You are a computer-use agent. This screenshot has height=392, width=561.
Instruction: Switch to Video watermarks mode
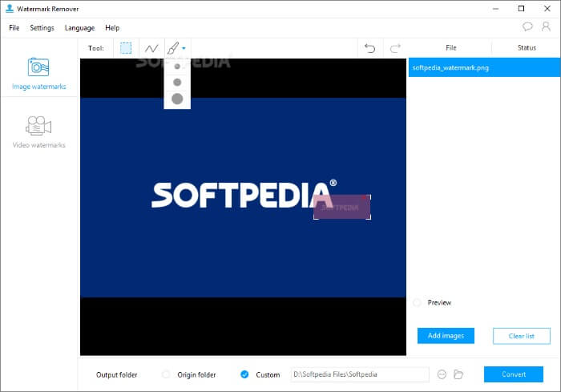(38, 132)
